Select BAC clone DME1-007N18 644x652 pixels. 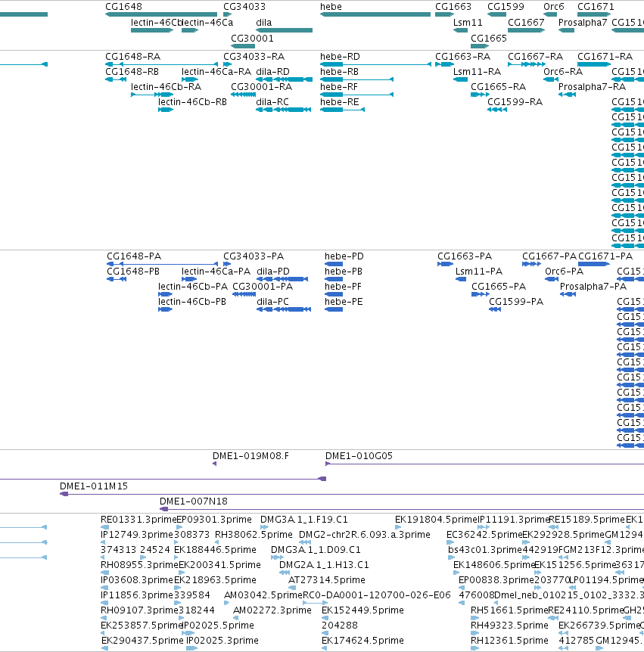pyautogui.click(x=194, y=501)
